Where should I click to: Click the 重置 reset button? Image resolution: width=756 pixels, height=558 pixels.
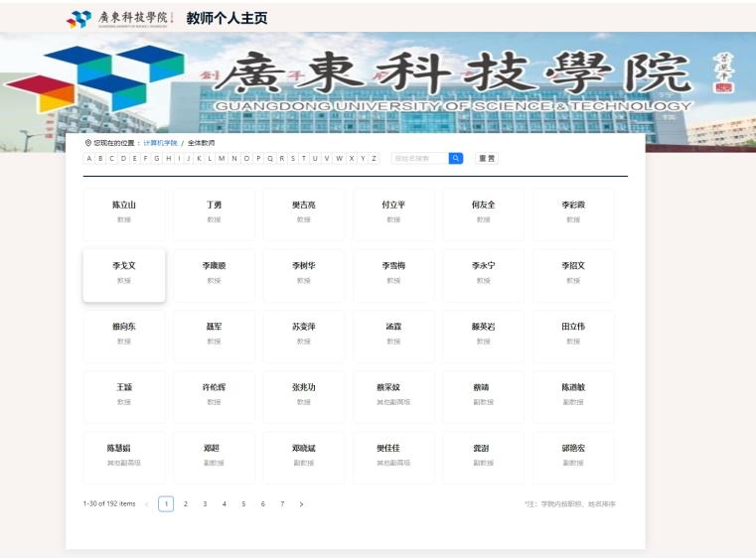[487, 158]
